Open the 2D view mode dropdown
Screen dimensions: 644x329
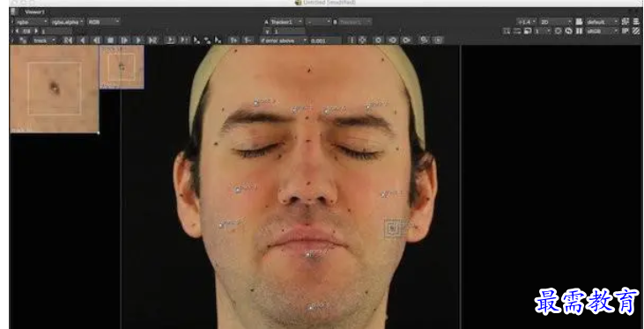pos(556,22)
